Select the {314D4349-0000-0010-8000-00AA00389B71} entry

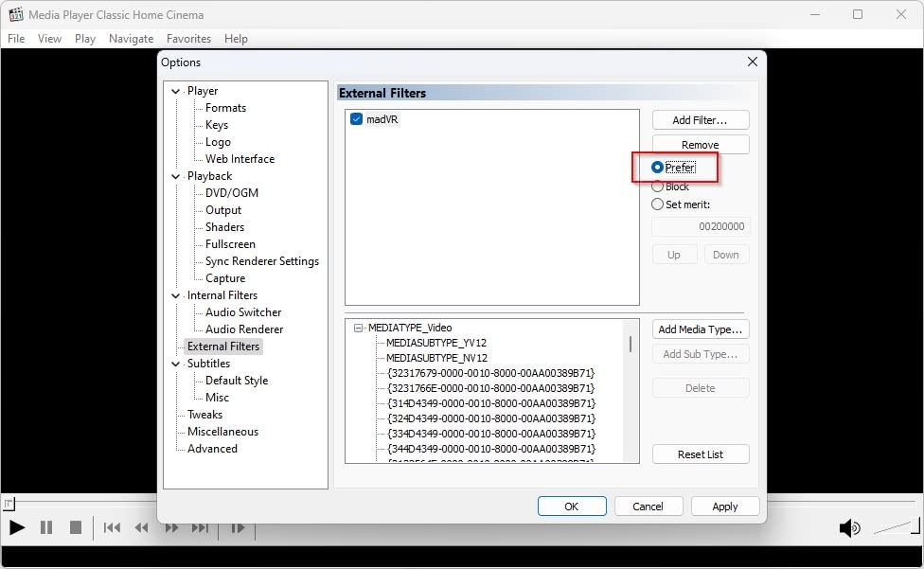click(x=490, y=403)
